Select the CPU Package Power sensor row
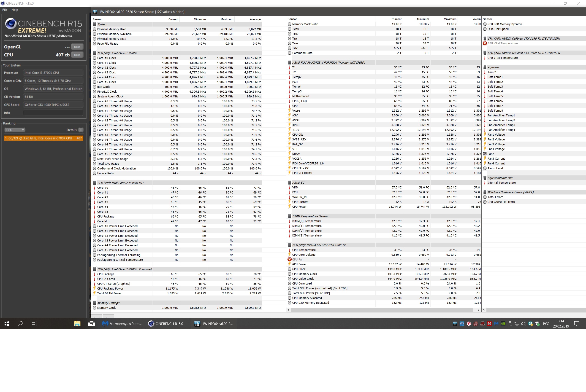Viewport: 586px width, 392px height. click(110, 288)
